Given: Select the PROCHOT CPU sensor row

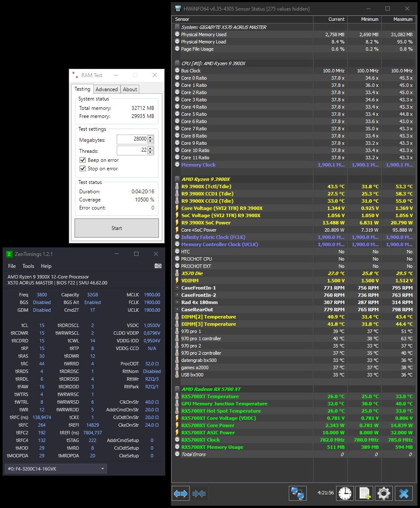Looking at the screenshot, I should [293, 258].
